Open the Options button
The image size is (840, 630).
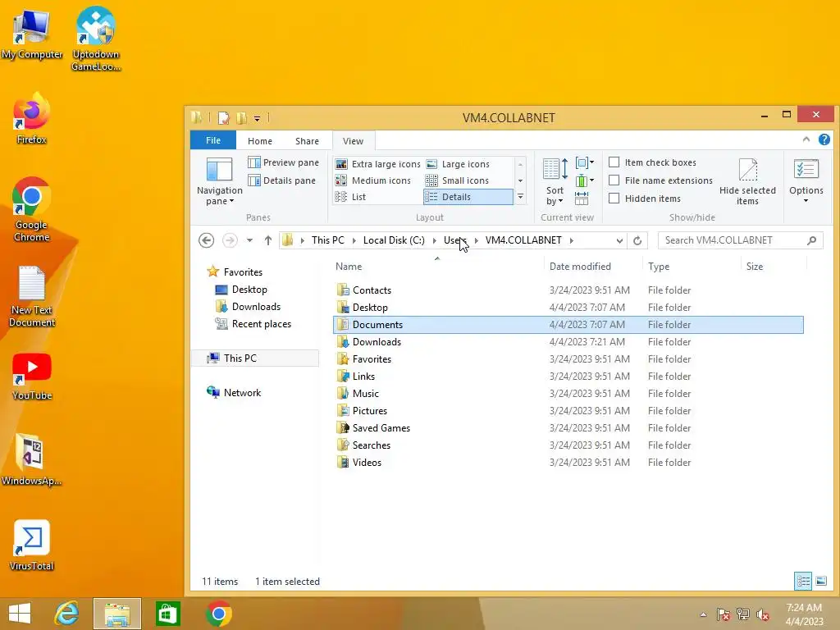pos(806,182)
